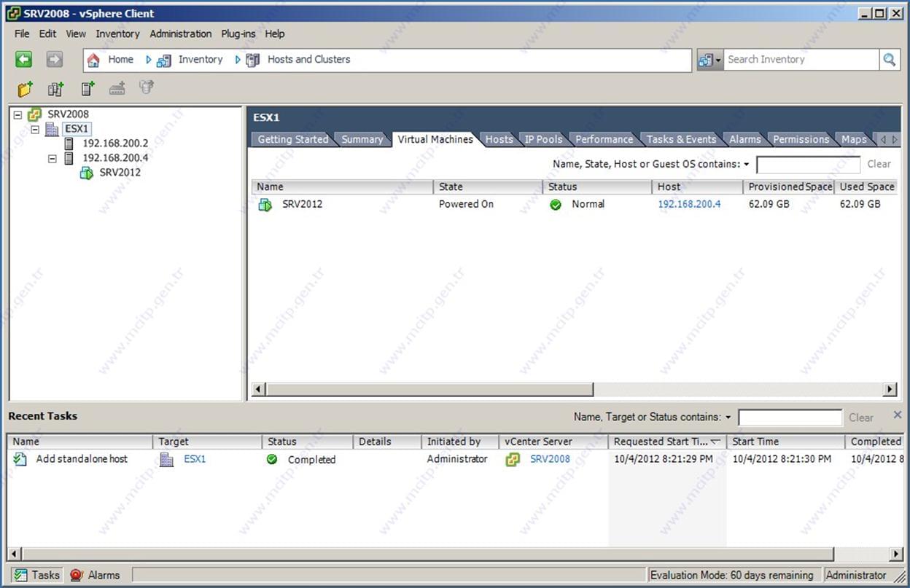Sort tasks by Requested Start Time column
This screenshot has width=910, height=588.
point(667,442)
